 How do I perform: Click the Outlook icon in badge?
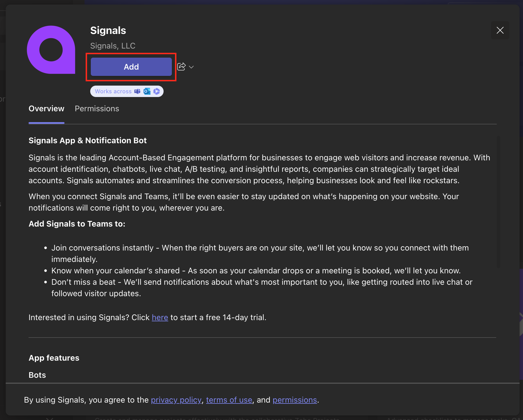147,91
